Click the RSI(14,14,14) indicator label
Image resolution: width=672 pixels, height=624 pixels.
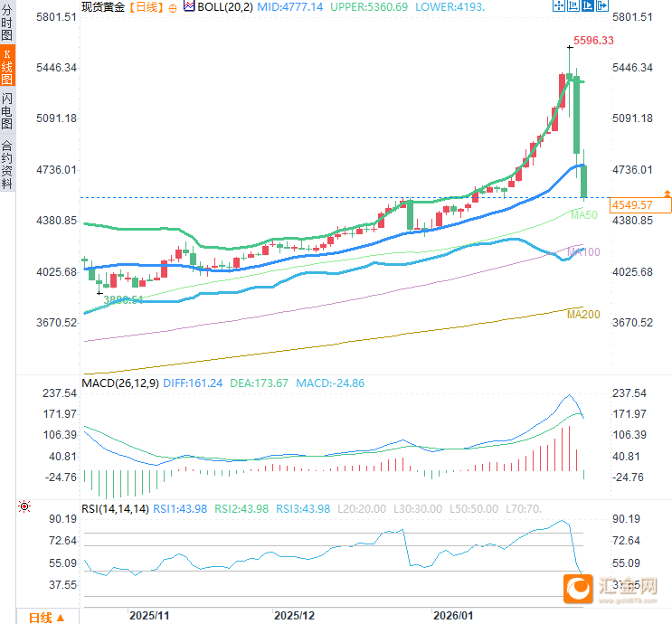[x=115, y=509]
